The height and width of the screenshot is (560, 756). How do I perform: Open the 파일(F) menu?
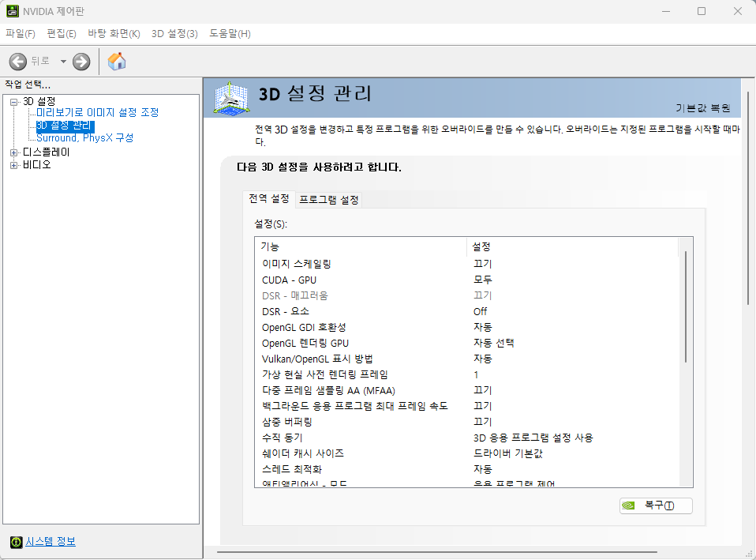pyautogui.click(x=21, y=34)
